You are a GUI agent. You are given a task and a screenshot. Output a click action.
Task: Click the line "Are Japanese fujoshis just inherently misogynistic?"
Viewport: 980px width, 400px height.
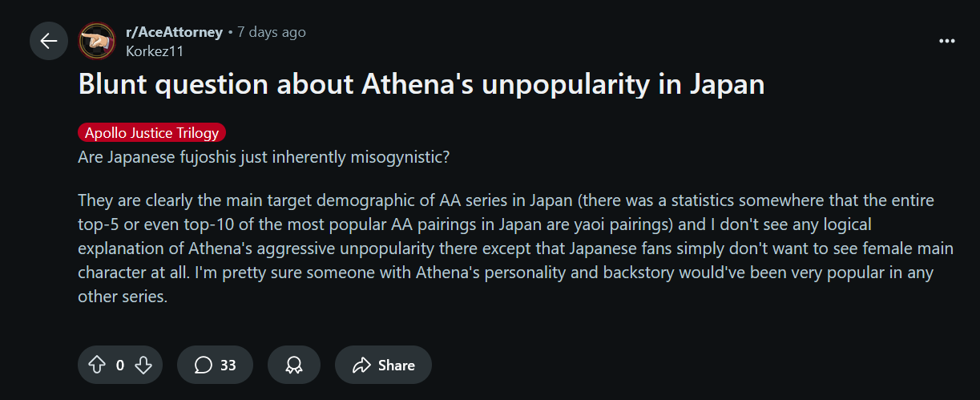coord(263,156)
